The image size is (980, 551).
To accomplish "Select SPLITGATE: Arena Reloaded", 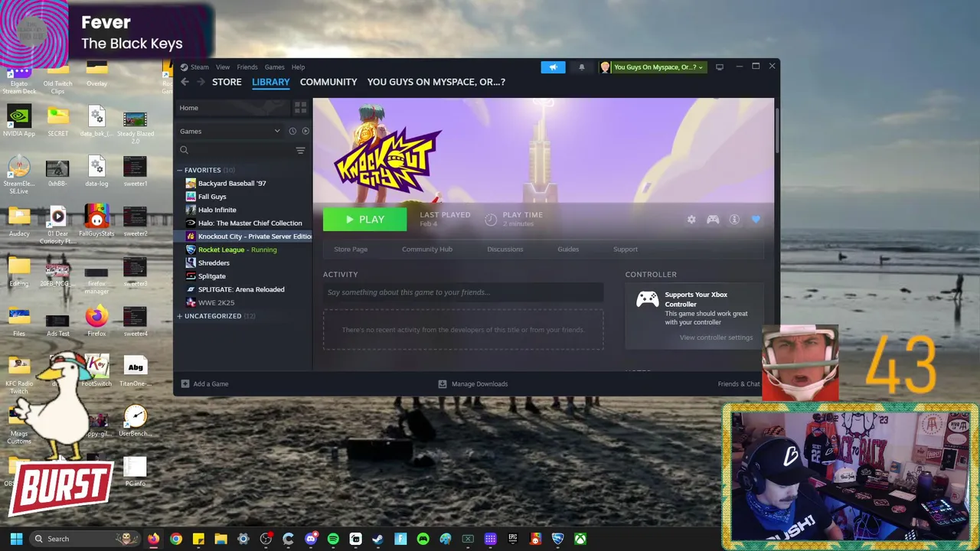I will point(241,289).
